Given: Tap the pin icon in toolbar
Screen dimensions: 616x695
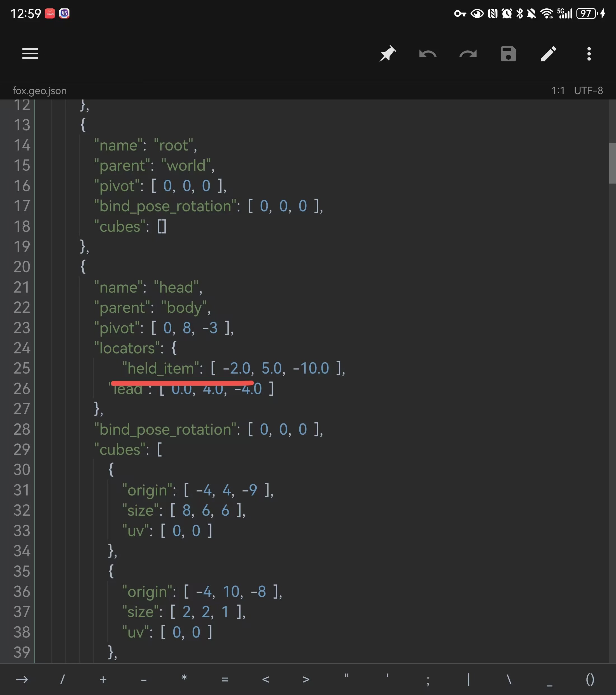Looking at the screenshot, I should (x=387, y=54).
